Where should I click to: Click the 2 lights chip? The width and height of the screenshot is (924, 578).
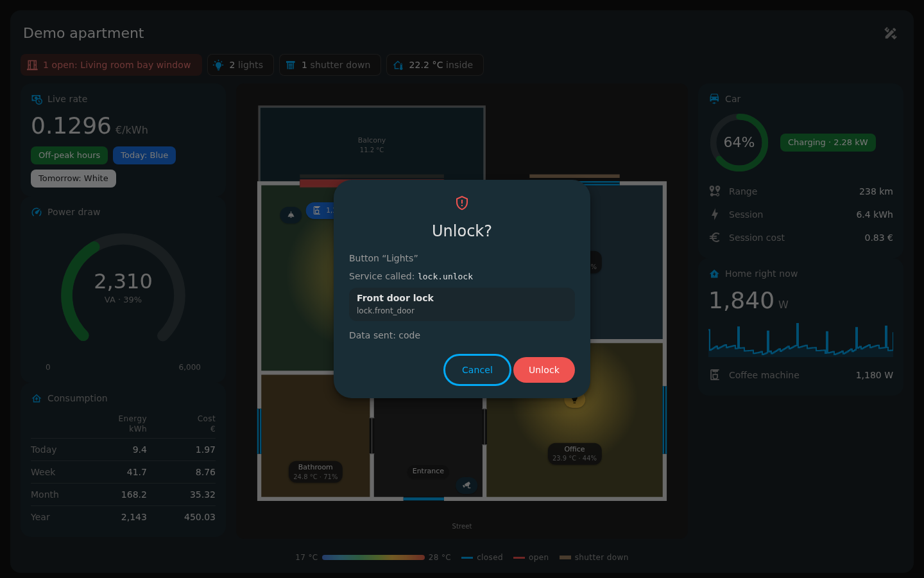click(241, 65)
